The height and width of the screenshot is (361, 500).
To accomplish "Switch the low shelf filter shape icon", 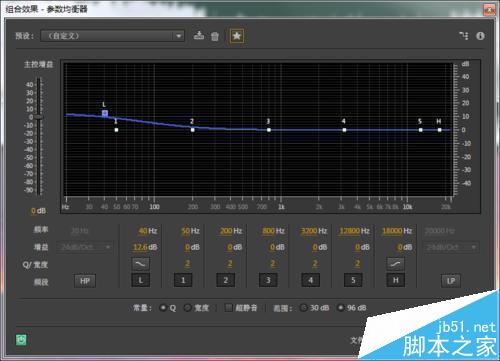I will tap(141, 264).
